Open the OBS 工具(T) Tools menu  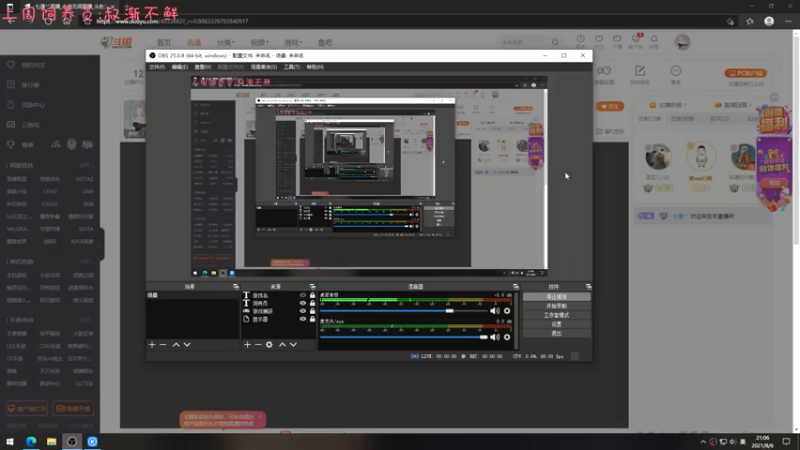pos(291,67)
